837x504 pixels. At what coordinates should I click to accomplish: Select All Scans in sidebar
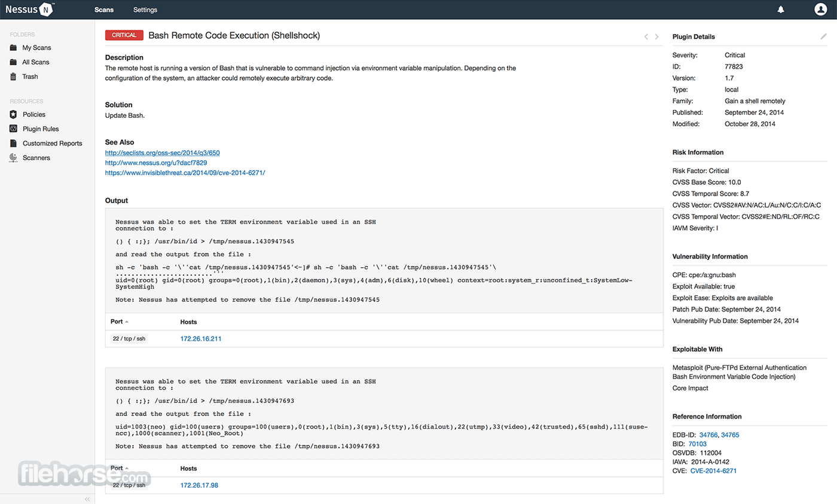pos(36,62)
